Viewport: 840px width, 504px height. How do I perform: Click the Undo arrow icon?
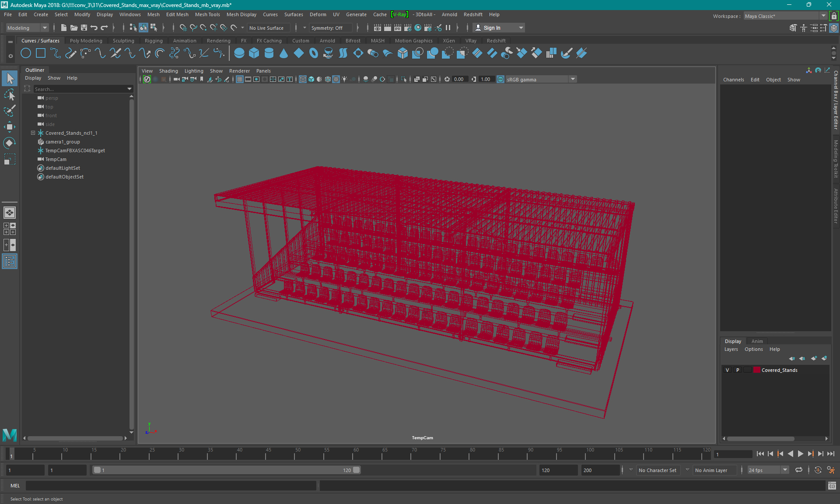[x=94, y=28]
